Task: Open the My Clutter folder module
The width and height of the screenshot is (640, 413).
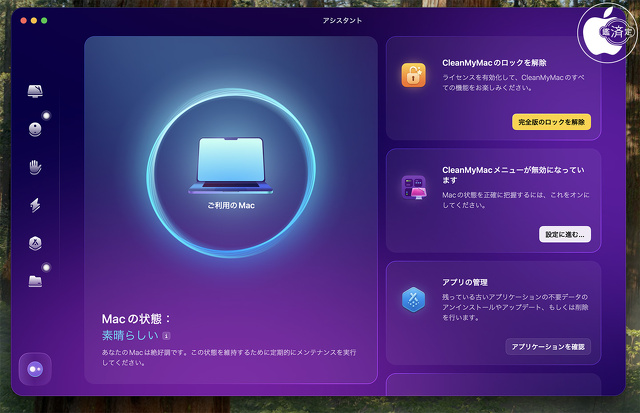Action: click(35, 281)
